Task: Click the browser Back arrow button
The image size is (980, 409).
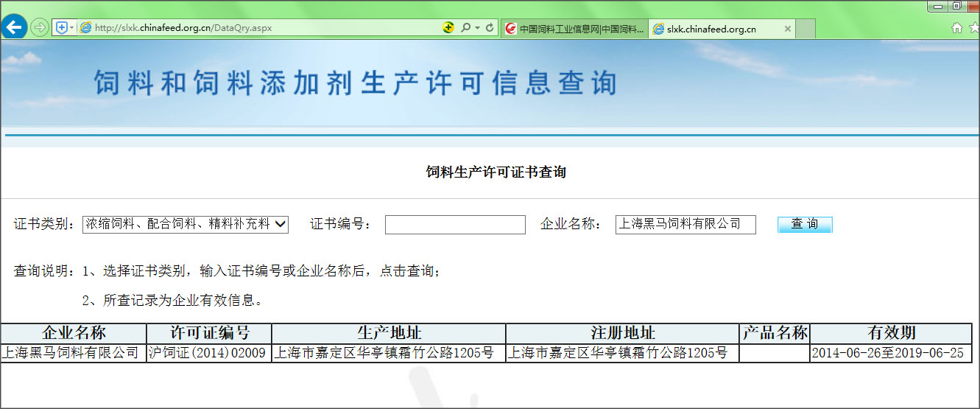Action: 15,27
